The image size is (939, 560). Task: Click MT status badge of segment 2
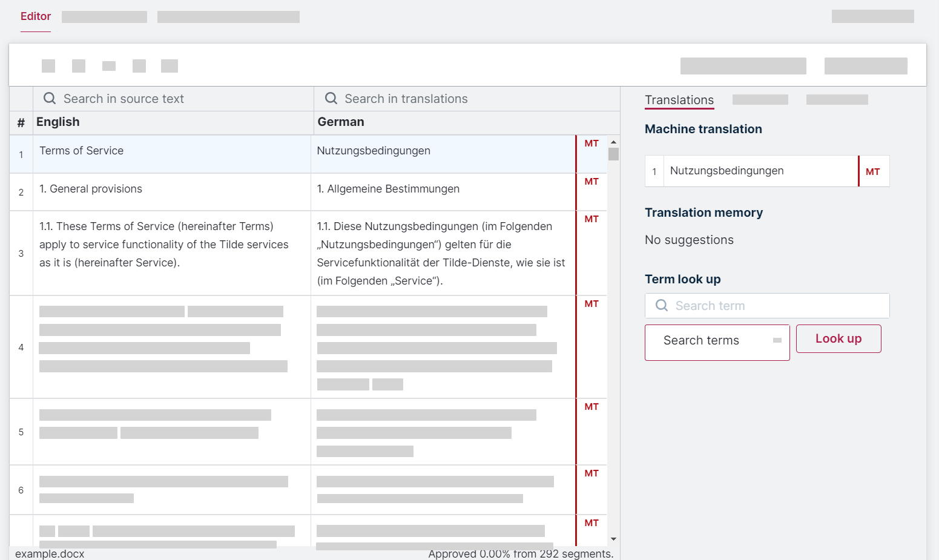point(591,182)
